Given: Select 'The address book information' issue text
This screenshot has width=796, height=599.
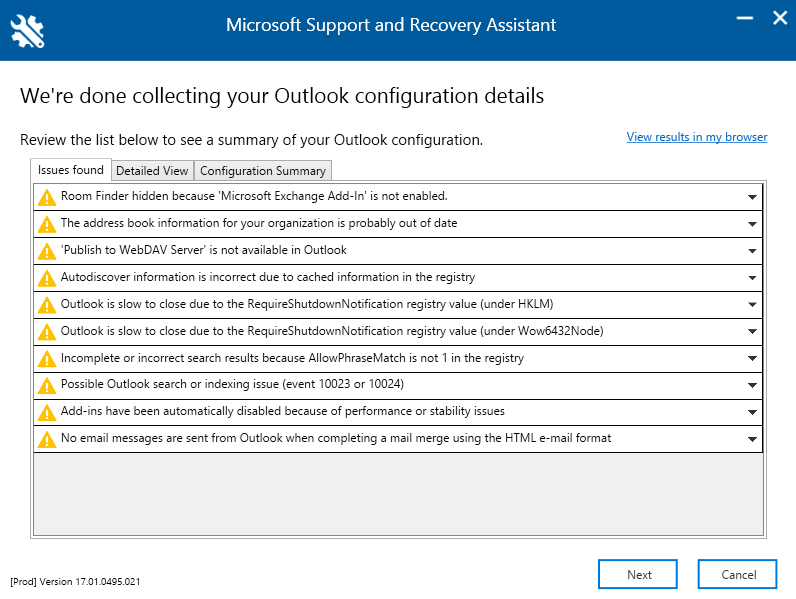Looking at the screenshot, I should tap(259, 223).
